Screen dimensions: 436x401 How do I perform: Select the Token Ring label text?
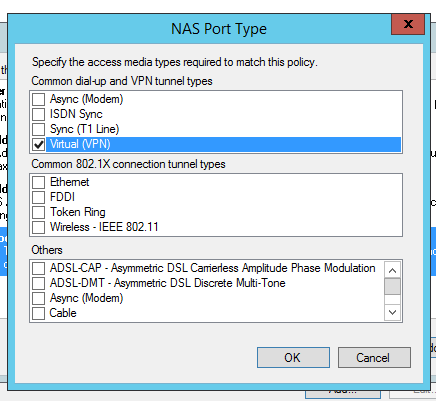(x=78, y=212)
